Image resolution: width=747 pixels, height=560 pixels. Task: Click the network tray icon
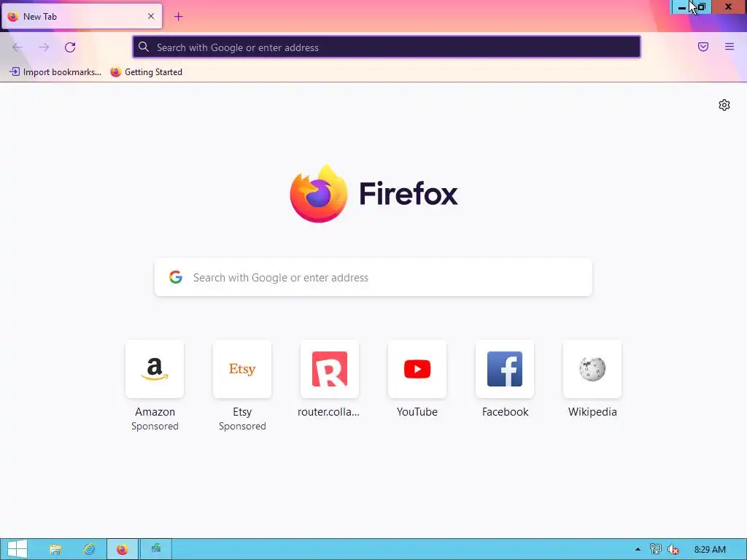(656, 550)
